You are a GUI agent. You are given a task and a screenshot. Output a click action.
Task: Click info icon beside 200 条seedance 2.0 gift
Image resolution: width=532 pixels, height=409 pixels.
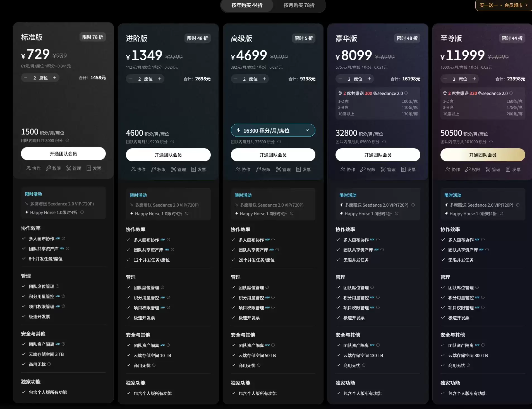pyautogui.click(x=406, y=93)
